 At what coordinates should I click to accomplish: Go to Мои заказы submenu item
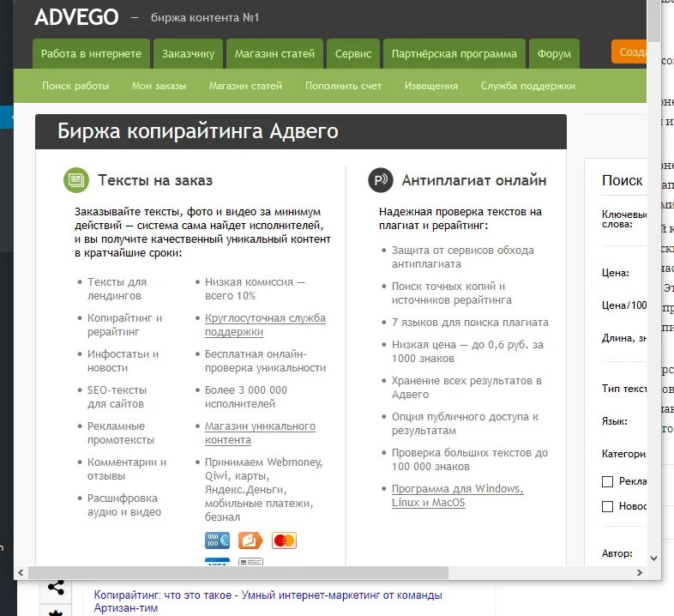click(x=159, y=86)
